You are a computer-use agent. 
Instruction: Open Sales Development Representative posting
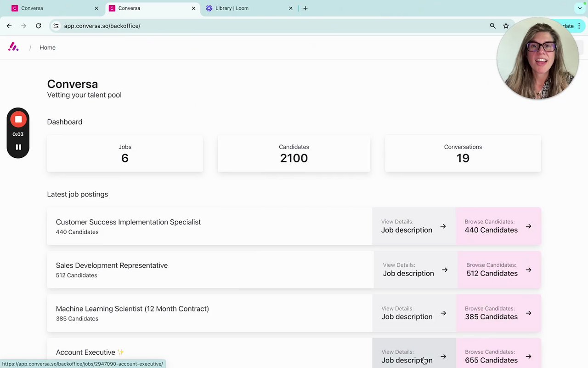point(210,270)
